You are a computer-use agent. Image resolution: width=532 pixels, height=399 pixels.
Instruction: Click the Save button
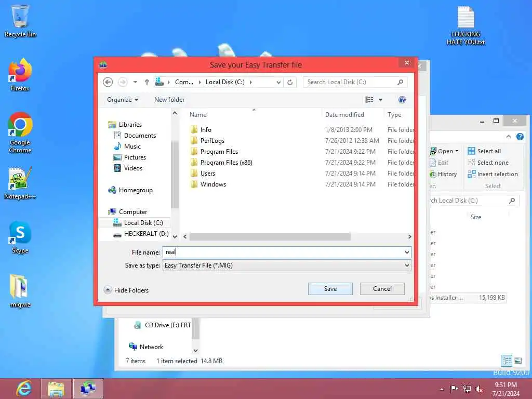[x=330, y=289]
